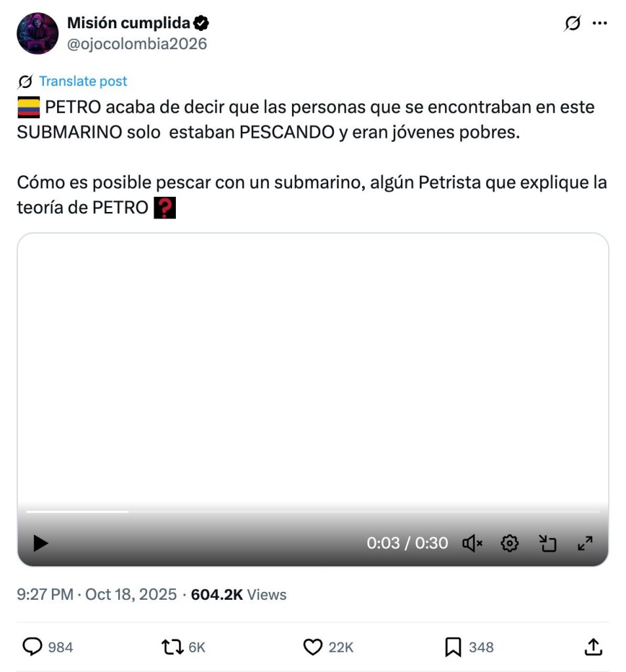Share the post via share icon
The height and width of the screenshot is (672, 626).
tap(593, 647)
